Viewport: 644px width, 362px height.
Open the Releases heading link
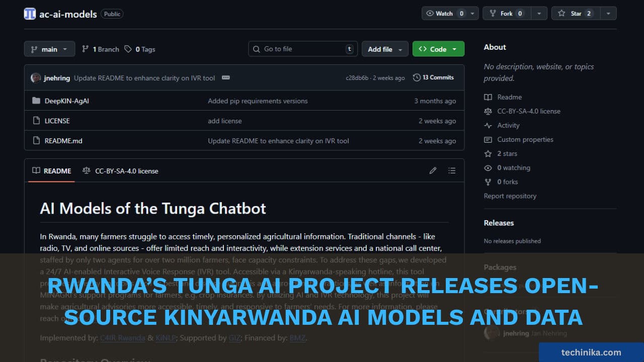pyautogui.click(x=499, y=223)
